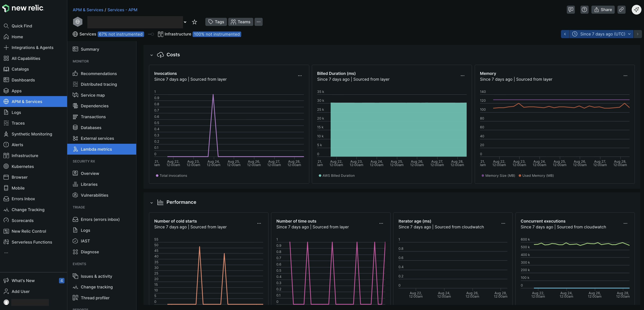Click the Distributed tracing icon
This screenshot has height=310, width=644.
[76, 84]
